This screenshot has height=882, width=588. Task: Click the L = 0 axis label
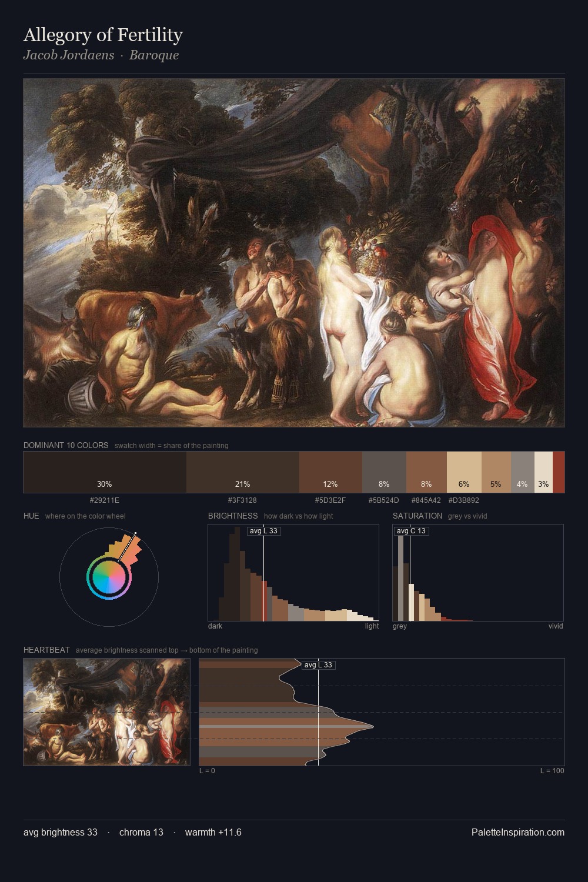207,771
